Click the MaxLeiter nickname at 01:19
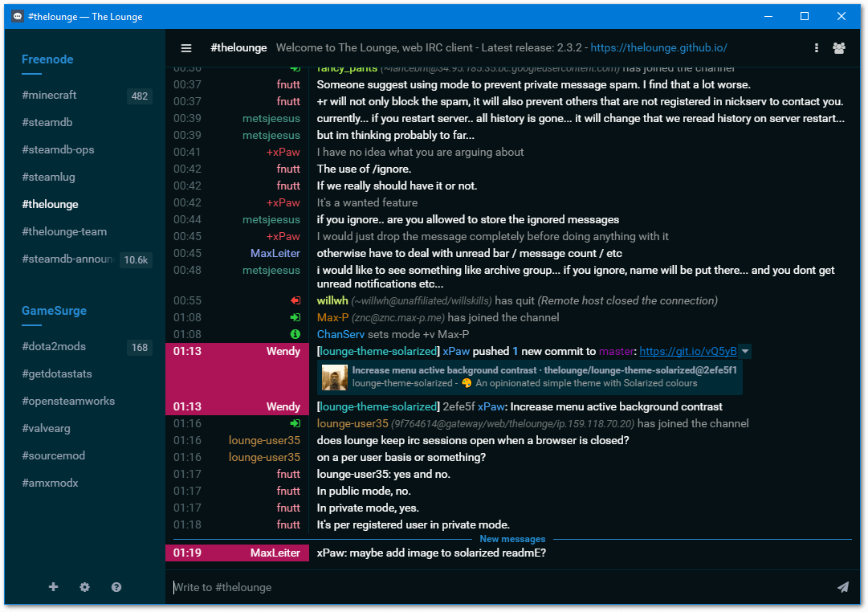The image size is (868, 612). 275,553
